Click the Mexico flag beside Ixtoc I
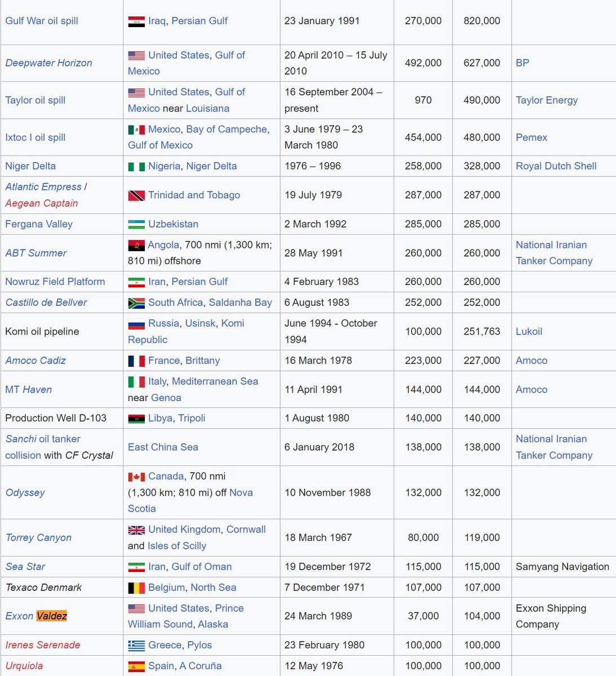The width and height of the screenshot is (616, 676). (135, 129)
